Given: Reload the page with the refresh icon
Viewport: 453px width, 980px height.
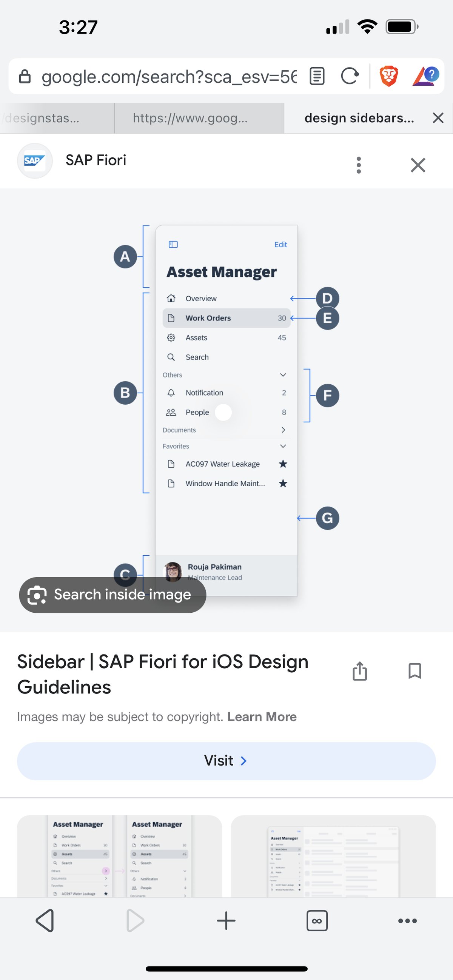Looking at the screenshot, I should 350,76.
